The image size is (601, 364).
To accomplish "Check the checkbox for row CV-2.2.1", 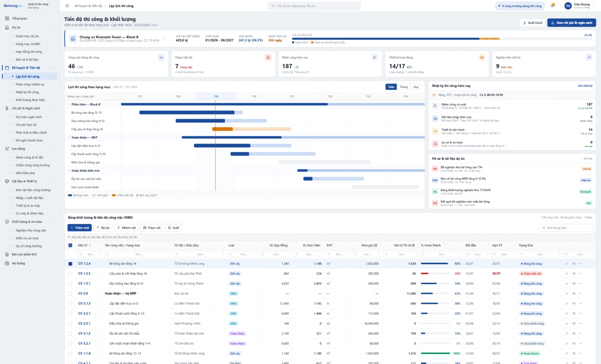I will tap(70, 314).
